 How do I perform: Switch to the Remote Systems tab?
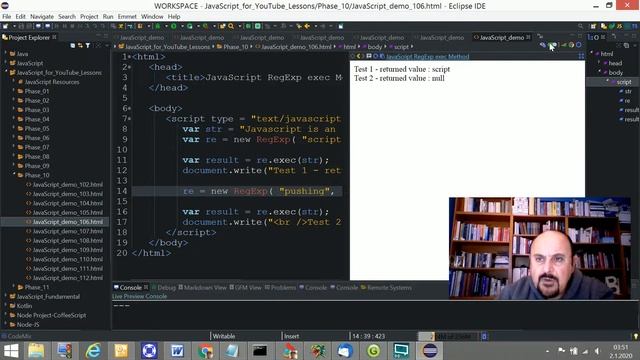386,287
